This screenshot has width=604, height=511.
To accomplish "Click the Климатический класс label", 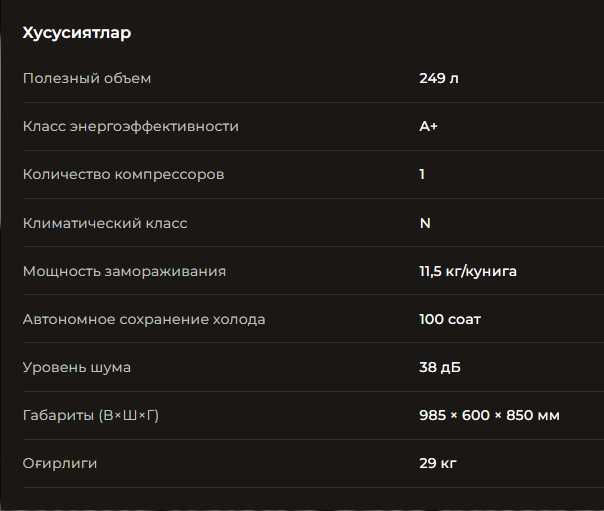I will 105,223.
